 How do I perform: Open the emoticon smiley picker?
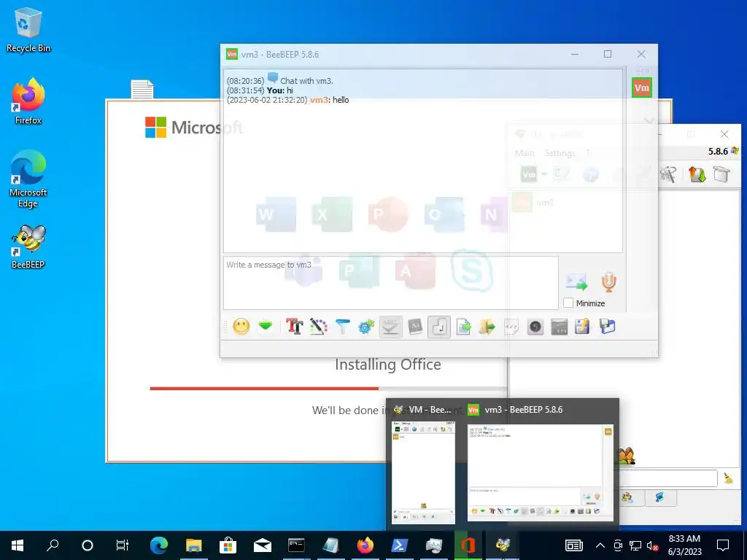pyautogui.click(x=241, y=327)
